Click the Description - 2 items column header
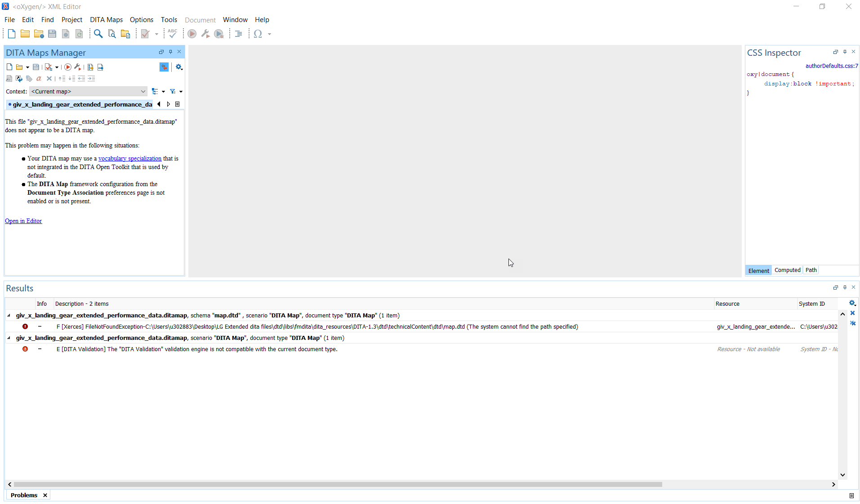The height and width of the screenshot is (504, 860). [x=383, y=304]
